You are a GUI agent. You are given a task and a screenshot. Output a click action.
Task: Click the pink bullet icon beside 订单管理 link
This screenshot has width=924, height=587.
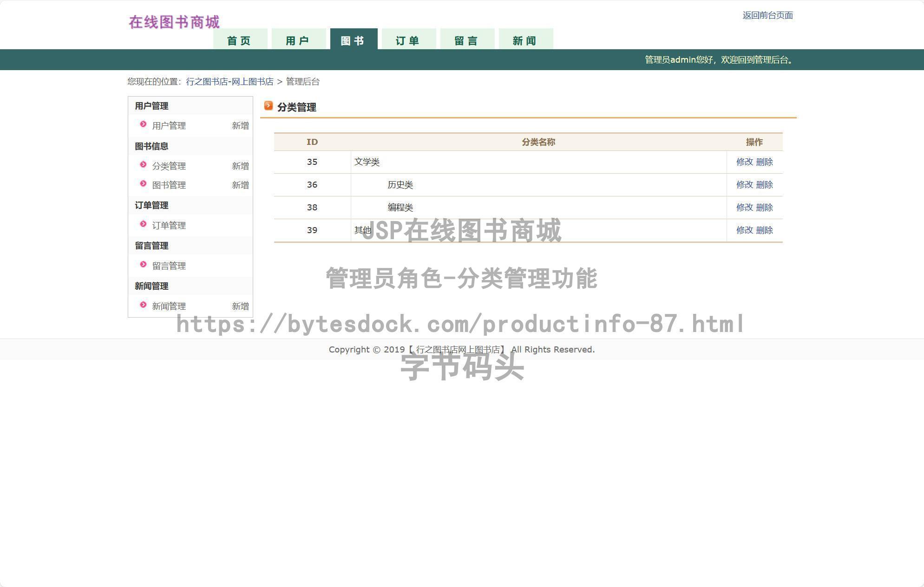click(143, 224)
